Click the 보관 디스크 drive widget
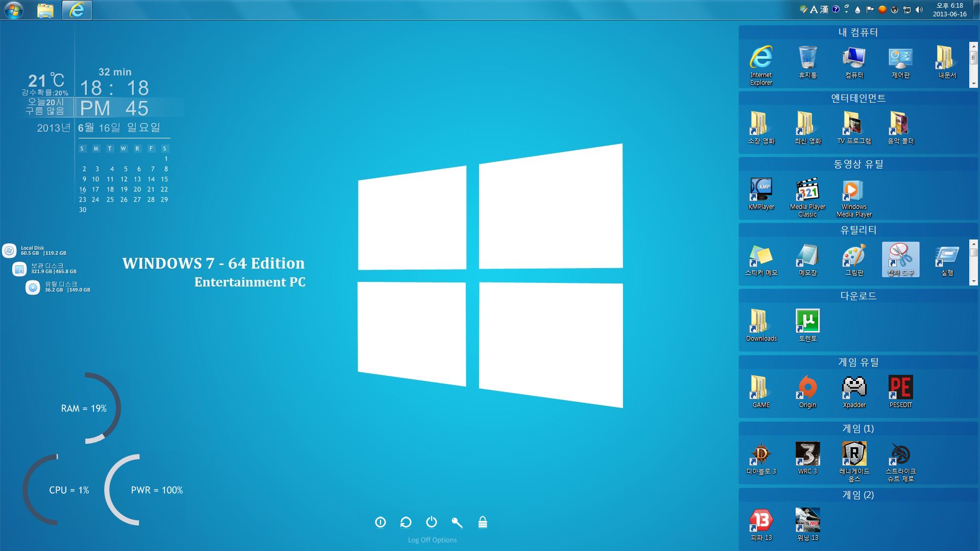Screen dimensions: 980x551 [44, 269]
